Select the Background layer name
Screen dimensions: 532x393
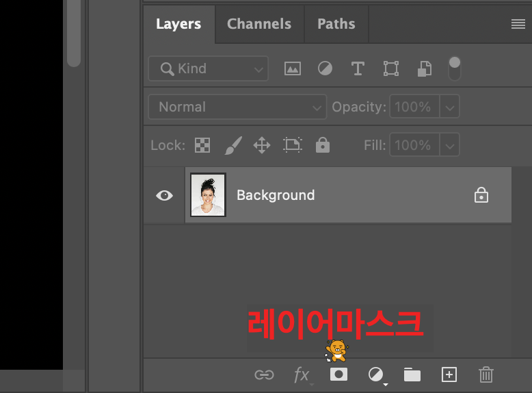click(x=276, y=195)
